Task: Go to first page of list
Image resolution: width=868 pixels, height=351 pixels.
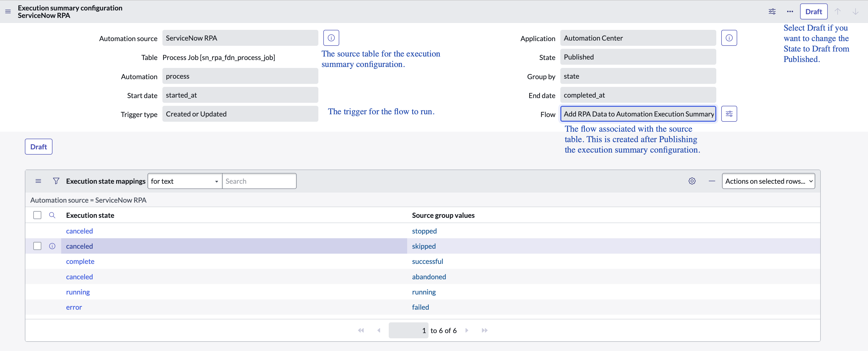Action: (361, 330)
